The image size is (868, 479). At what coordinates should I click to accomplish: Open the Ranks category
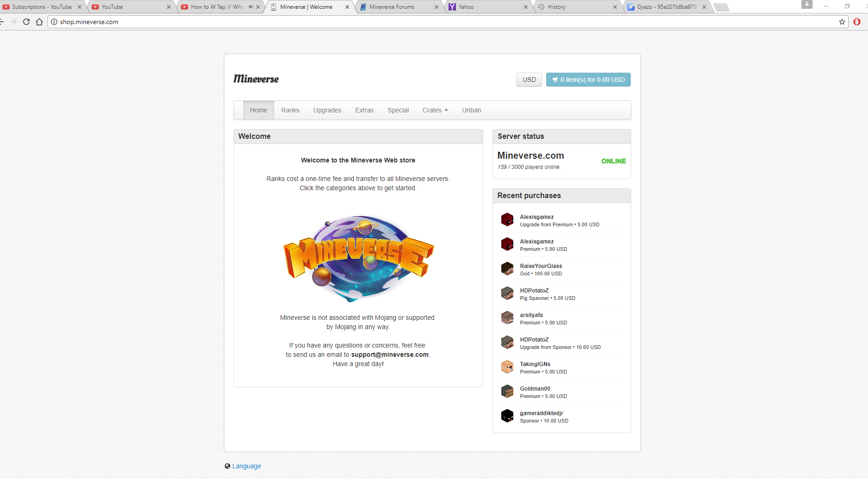[290, 110]
